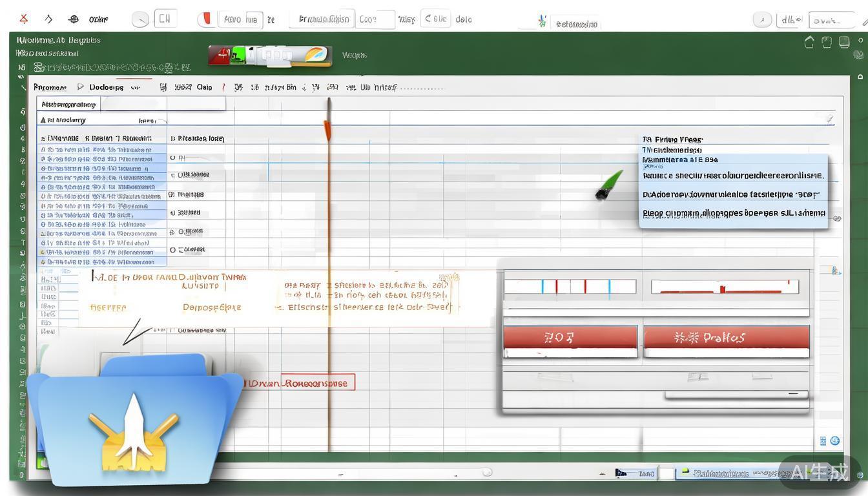Click the round blue icon at bottom-right of sheet

(x=835, y=440)
